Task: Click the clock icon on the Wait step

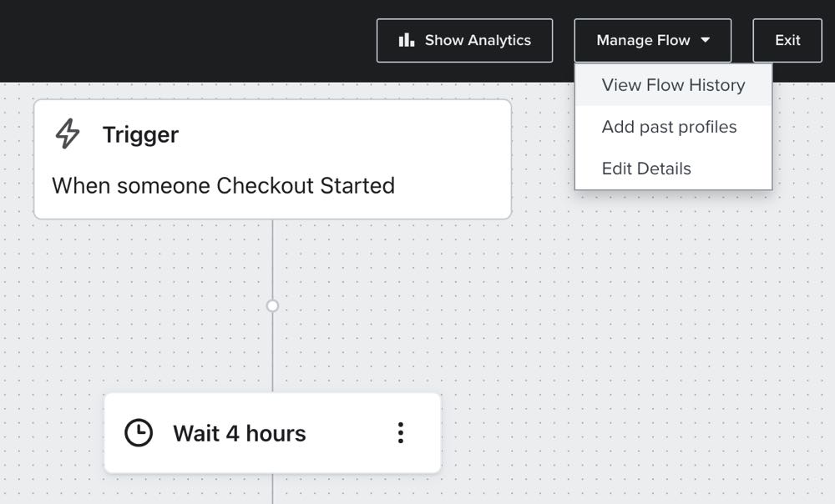Action: pos(139,433)
